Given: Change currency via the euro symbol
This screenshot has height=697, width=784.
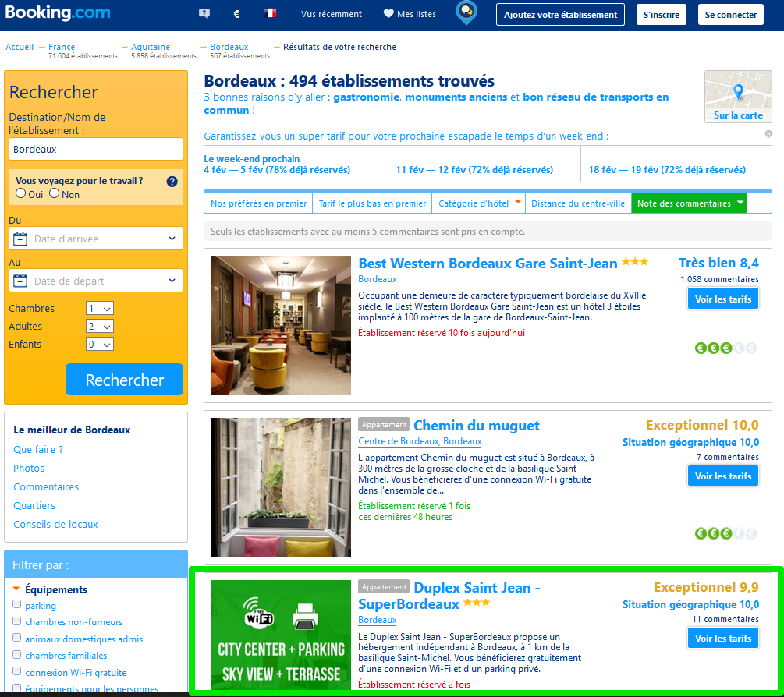Looking at the screenshot, I should coord(236,14).
